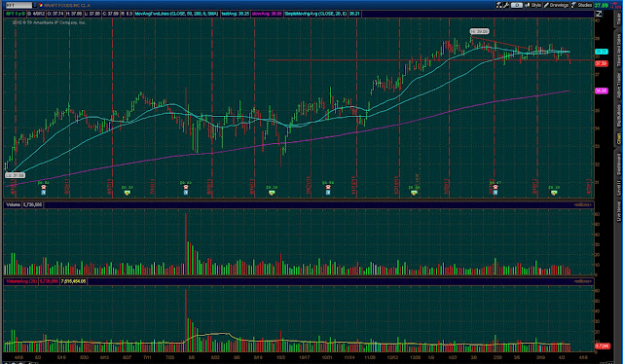This screenshot has width=623, height=364.
Task: Switch to the Level II side tab
Action: click(x=619, y=188)
